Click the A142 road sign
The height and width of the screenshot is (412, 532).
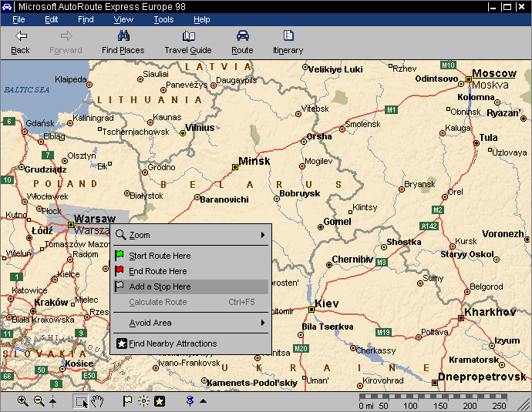coord(429,226)
